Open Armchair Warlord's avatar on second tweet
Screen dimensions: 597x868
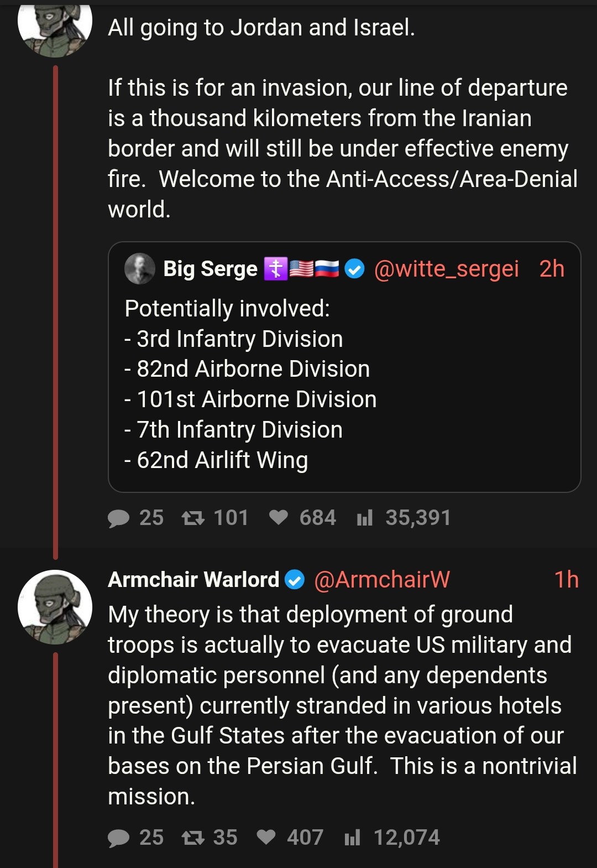[55, 607]
